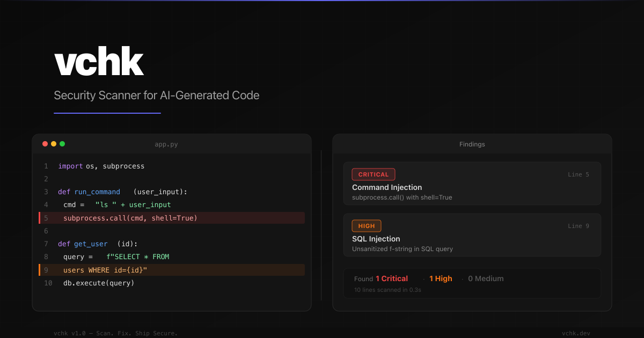Screen dimensions: 644x338
Task: Click the green maximize dot in code window
Action: point(62,144)
